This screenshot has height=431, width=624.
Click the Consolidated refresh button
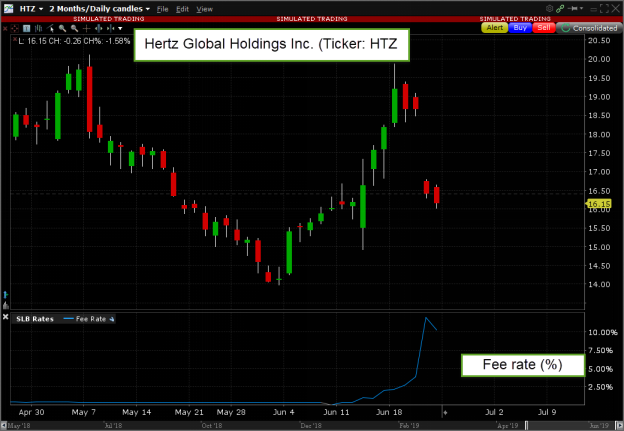589,28
